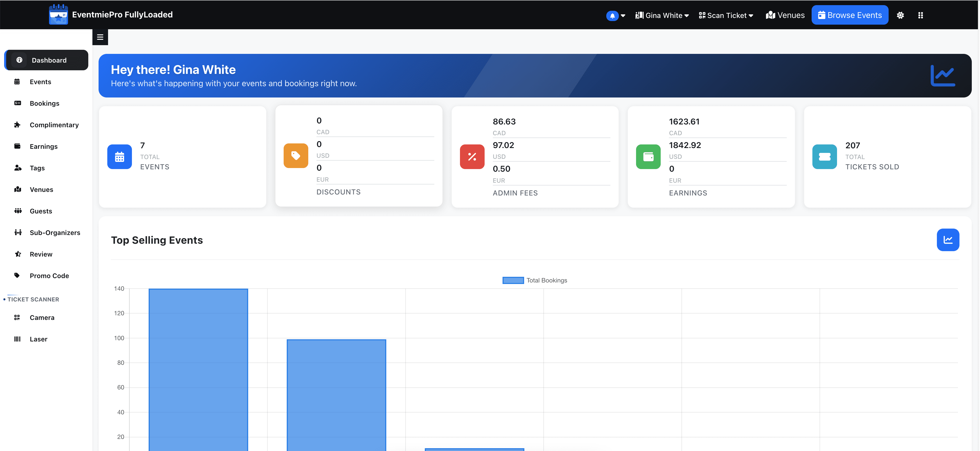
Task: Click the '97.02' USD admin fees value
Action: (x=503, y=145)
